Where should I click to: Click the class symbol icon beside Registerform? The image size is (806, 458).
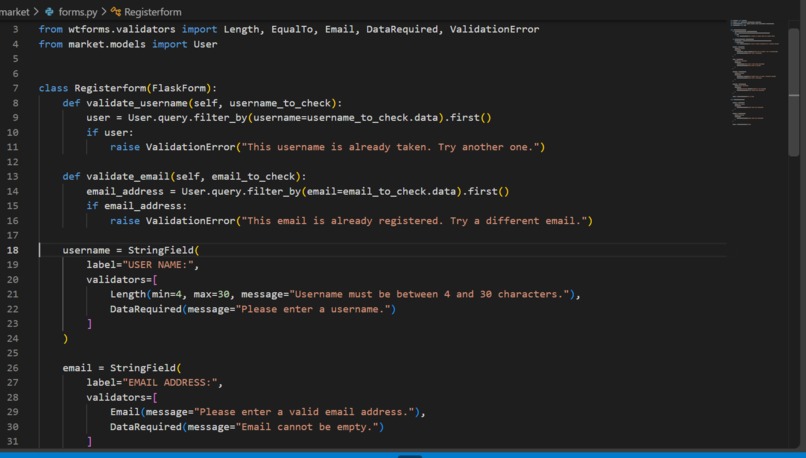click(x=116, y=11)
